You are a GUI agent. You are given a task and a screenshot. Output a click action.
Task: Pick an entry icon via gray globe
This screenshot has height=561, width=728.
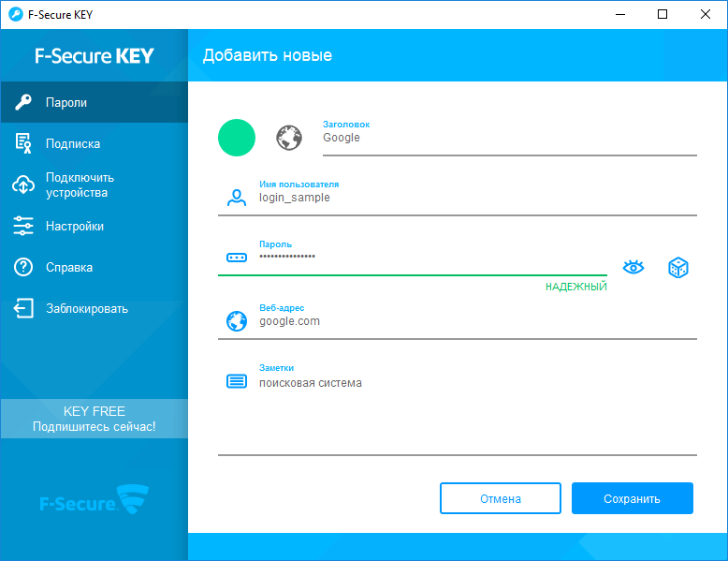[x=289, y=138]
